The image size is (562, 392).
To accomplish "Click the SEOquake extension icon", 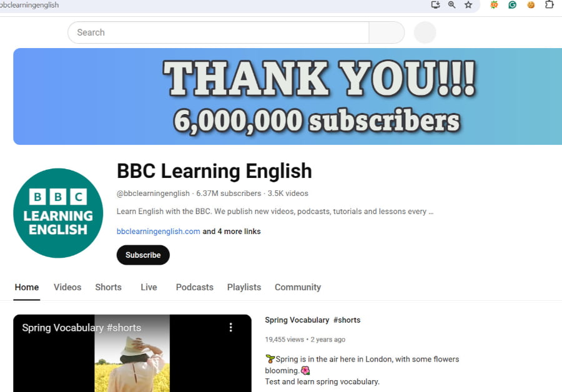I will click(493, 5).
